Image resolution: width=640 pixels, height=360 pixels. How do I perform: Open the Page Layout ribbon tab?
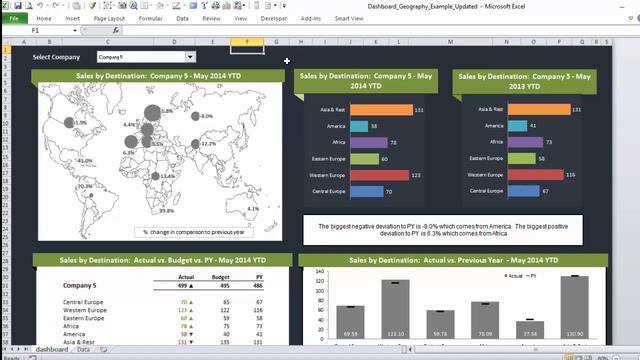(x=109, y=18)
